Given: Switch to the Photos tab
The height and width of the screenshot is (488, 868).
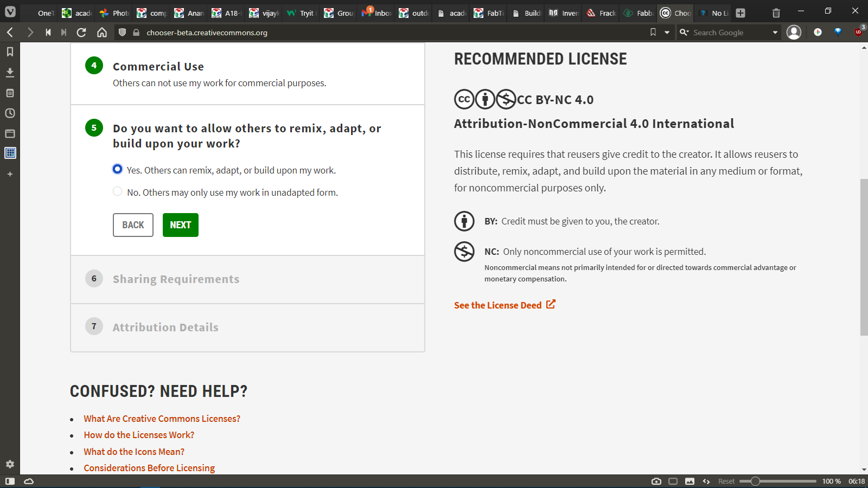Looking at the screenshot, I should 114,13.
